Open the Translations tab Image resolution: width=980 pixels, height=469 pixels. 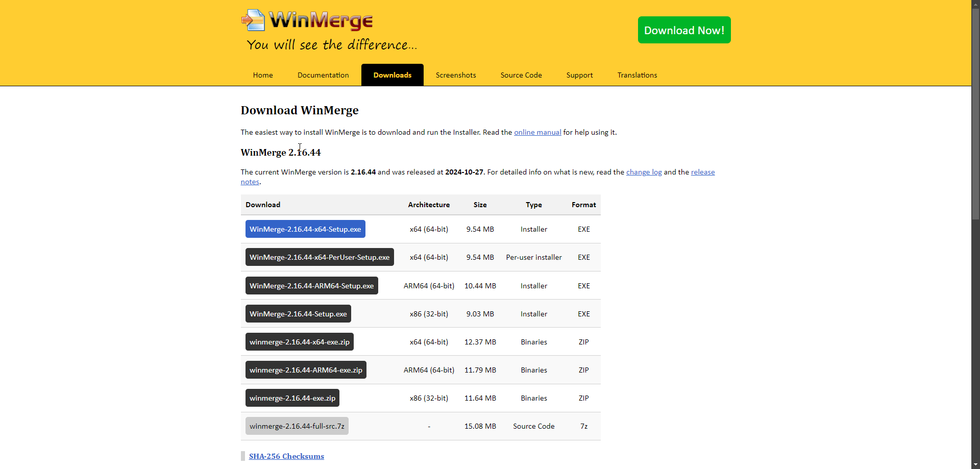[637, 75]
